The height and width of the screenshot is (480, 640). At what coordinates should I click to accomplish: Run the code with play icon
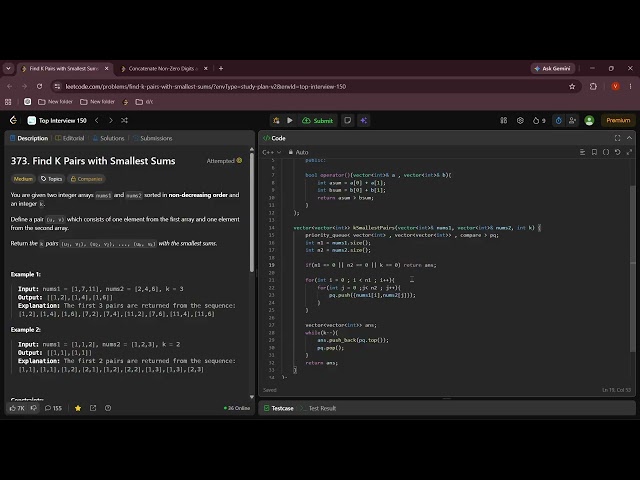[x=290, y=120]
